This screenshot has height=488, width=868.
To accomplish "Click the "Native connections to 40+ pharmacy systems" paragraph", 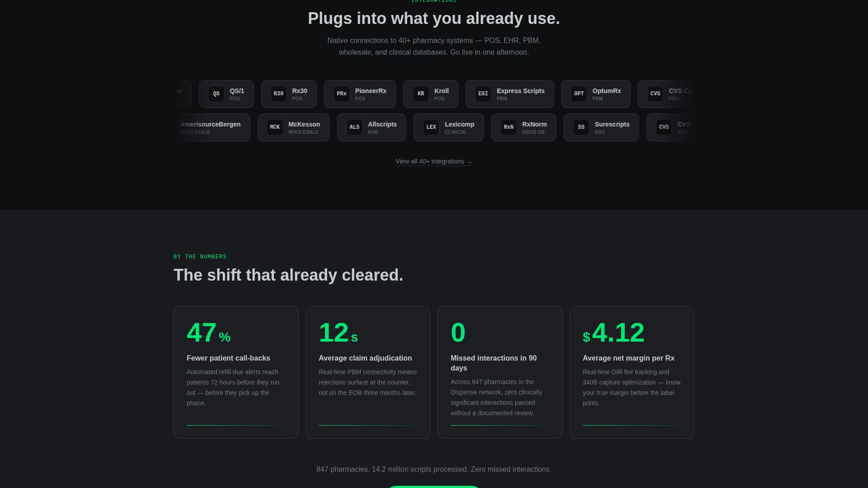I will click(x=434, y=47).
